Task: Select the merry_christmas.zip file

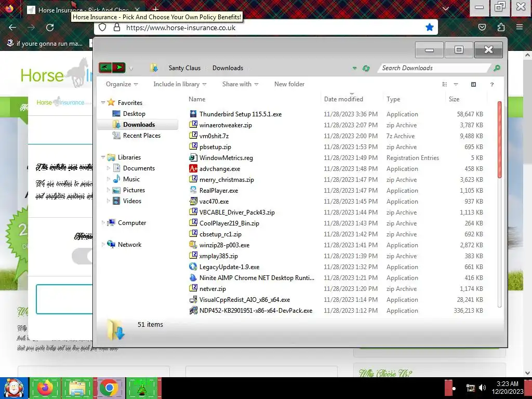Action: coord(227,179)
